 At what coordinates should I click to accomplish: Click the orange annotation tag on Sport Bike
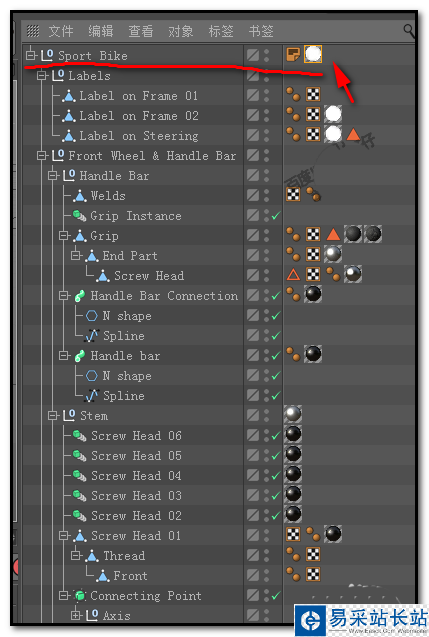point(293,54)
